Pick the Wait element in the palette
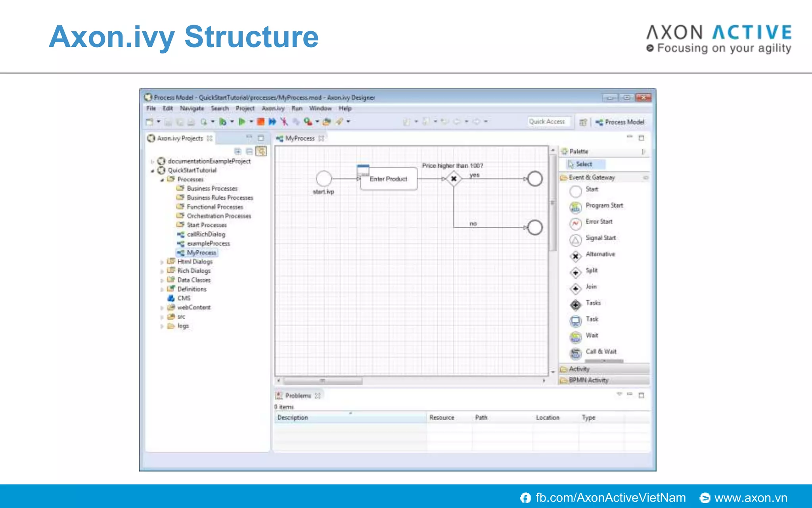 point(584,337)
